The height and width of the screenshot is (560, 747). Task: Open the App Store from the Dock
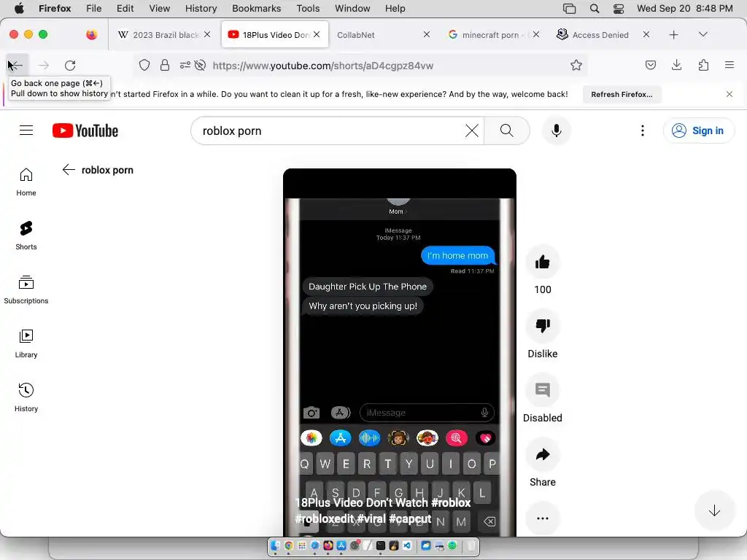pos(341,545)
